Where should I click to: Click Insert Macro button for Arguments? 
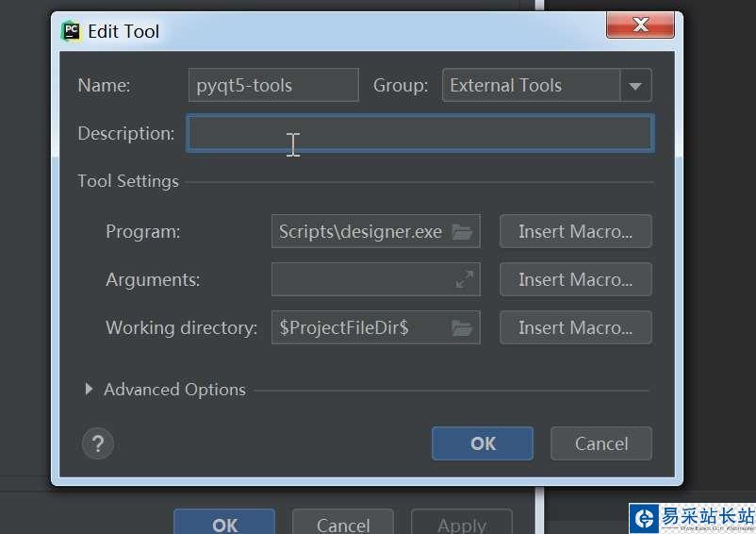pyautogui.click(x=575, y=280)
